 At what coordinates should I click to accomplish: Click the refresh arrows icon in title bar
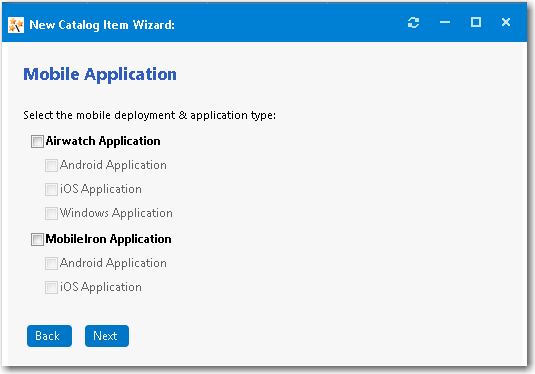[x=413, y=23]
